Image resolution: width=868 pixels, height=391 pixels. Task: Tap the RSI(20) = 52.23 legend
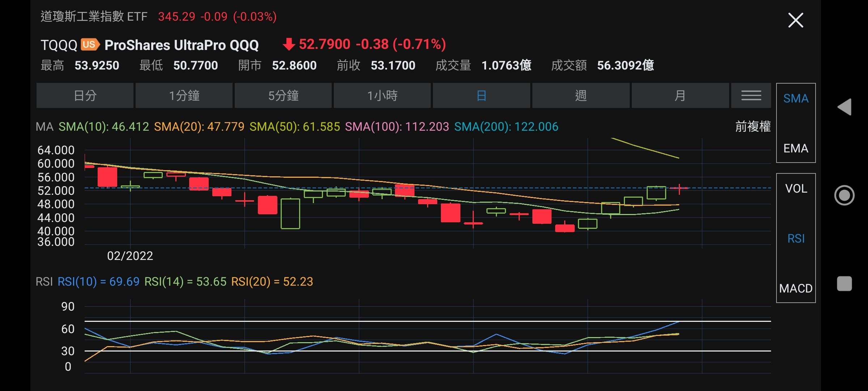[272, 282]
